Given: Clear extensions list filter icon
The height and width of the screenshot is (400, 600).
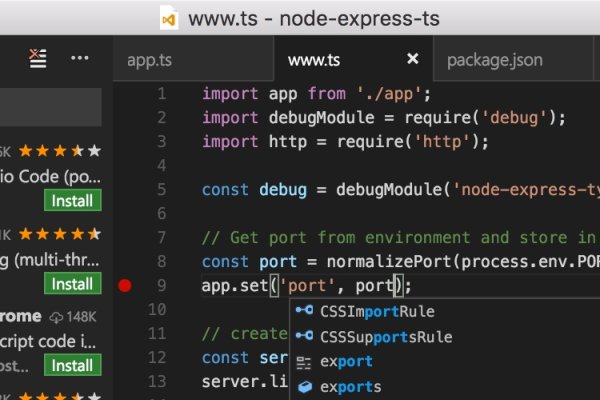Looking at the screenshot, I should click(x=38, y=59).
